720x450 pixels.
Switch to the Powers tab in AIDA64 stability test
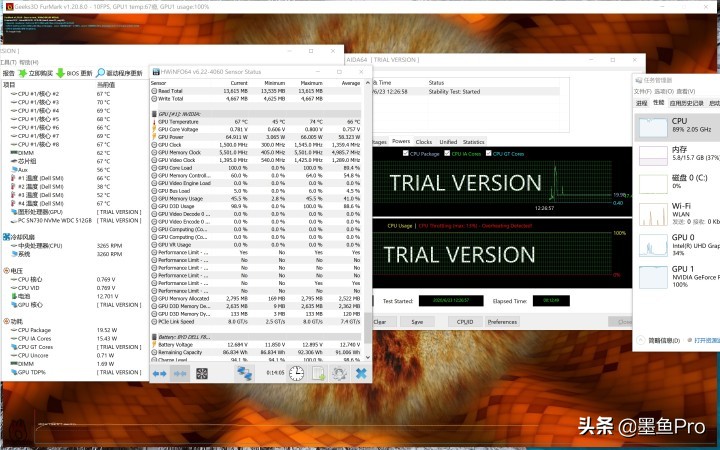coord(401,141)
